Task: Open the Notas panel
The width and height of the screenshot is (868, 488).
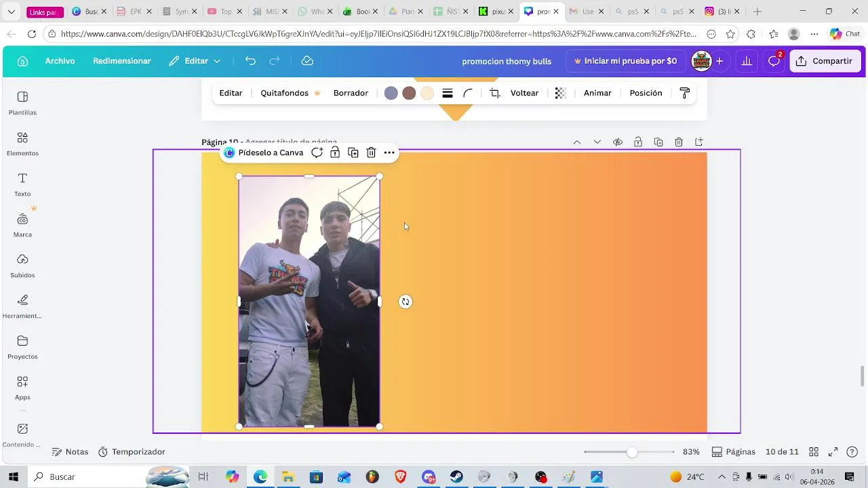Action: pyautogui.click(x=70, y=452)
